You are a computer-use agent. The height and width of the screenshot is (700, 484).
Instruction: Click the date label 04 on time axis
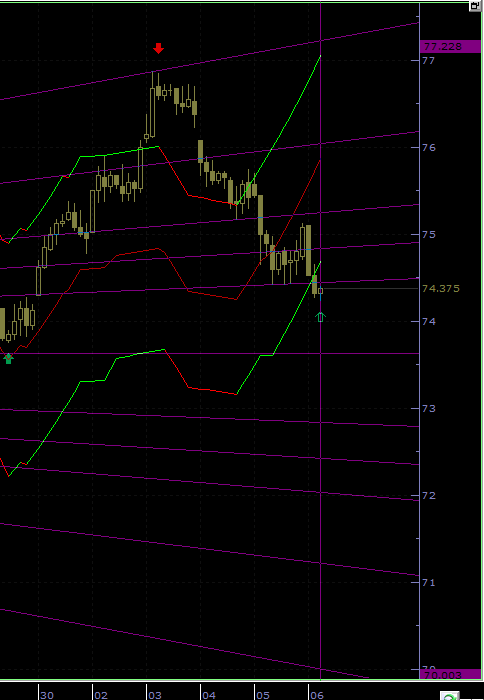209,695
